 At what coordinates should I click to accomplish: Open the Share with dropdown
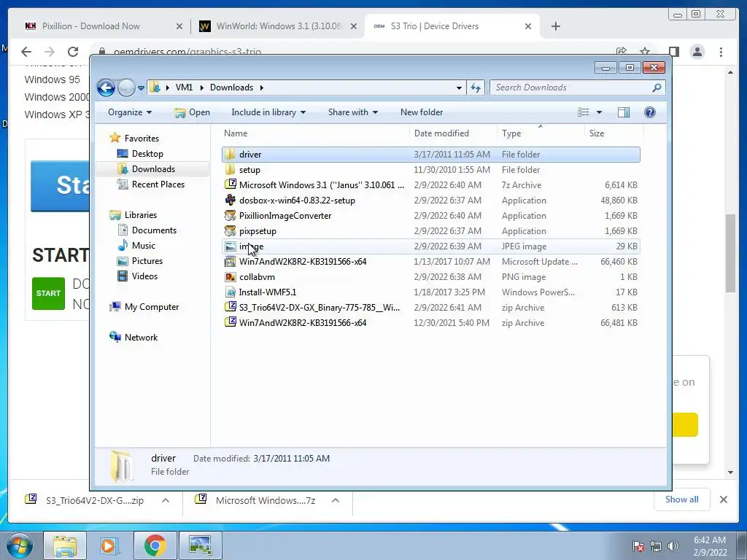coord(352,112)
